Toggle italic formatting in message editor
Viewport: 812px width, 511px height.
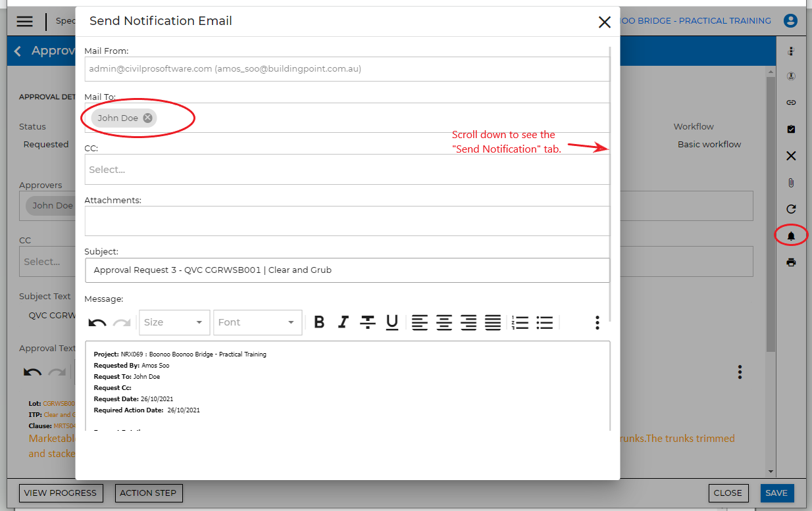pos(343,322)
